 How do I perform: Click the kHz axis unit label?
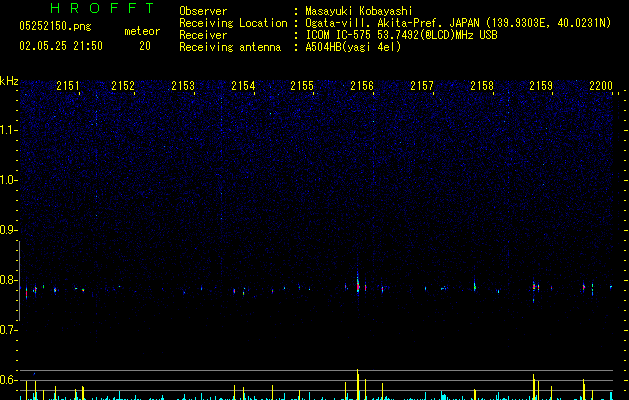(x=9, y=81)
